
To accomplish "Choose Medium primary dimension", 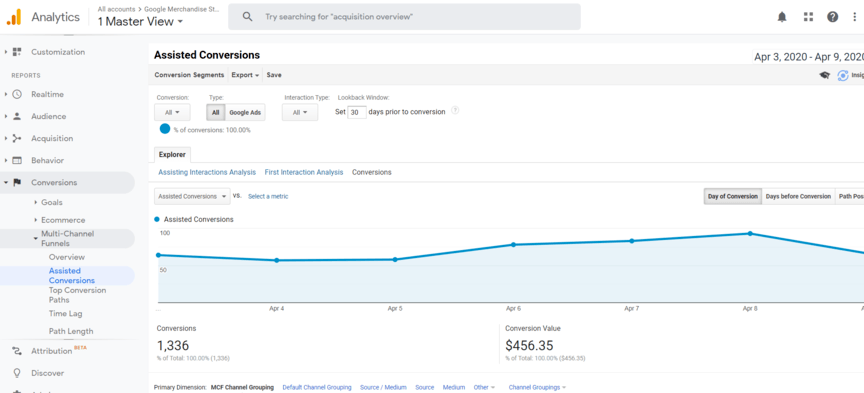I will pyautogui.click(x=454, y=387).
